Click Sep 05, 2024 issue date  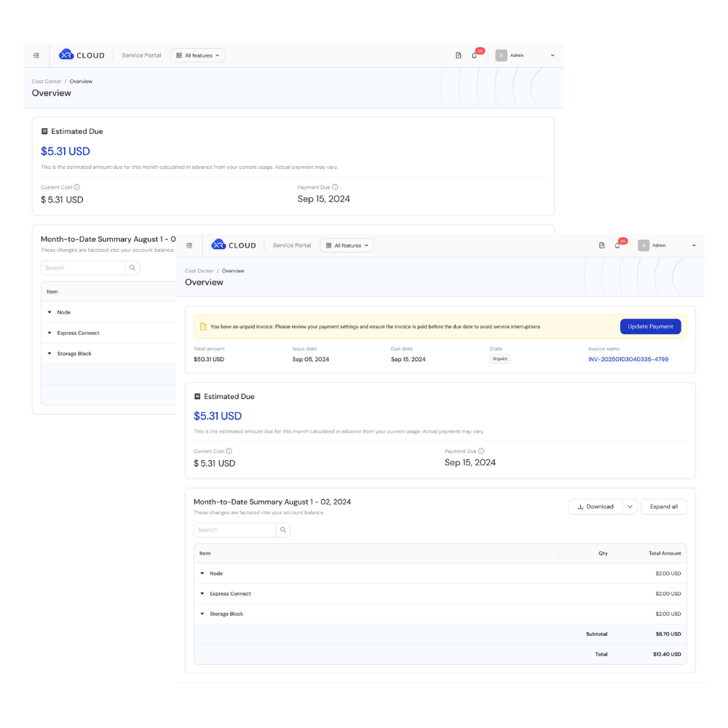click(x=311, y=360)
